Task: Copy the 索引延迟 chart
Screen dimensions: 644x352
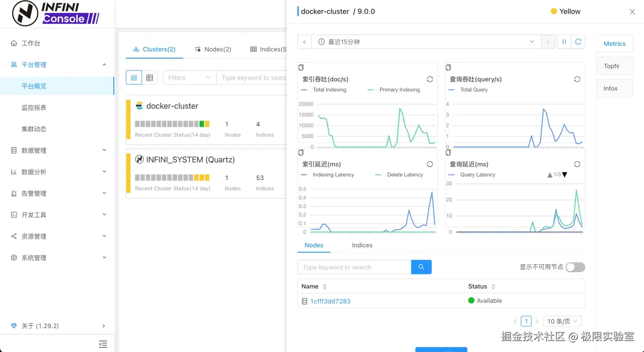Action: tap(301, 152)
